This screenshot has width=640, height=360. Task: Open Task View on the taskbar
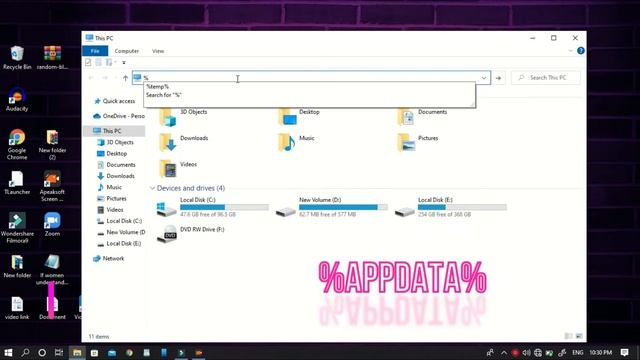click(59, 352)
